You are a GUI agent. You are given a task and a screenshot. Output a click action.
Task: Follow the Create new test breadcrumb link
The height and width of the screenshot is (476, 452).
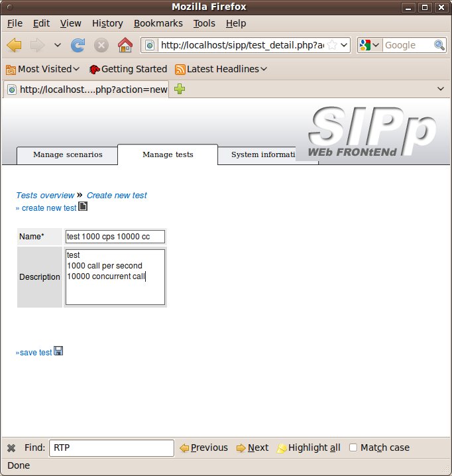click(x=117, y=195)
